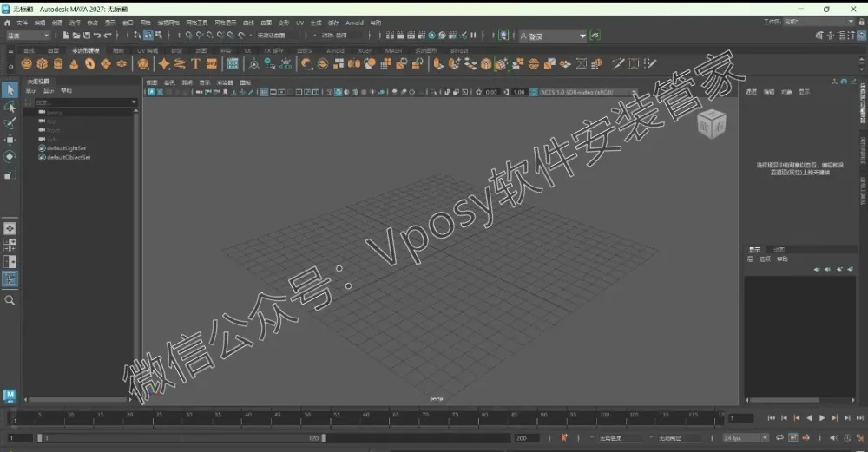This screenshot has height=452, width=868.
Task: Select the Paint selection tool
Action: click(x=10, y=123)
